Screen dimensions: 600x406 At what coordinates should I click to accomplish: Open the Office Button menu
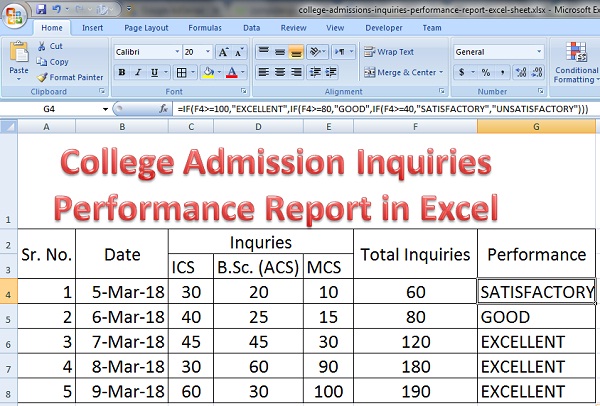coord(14,16)
